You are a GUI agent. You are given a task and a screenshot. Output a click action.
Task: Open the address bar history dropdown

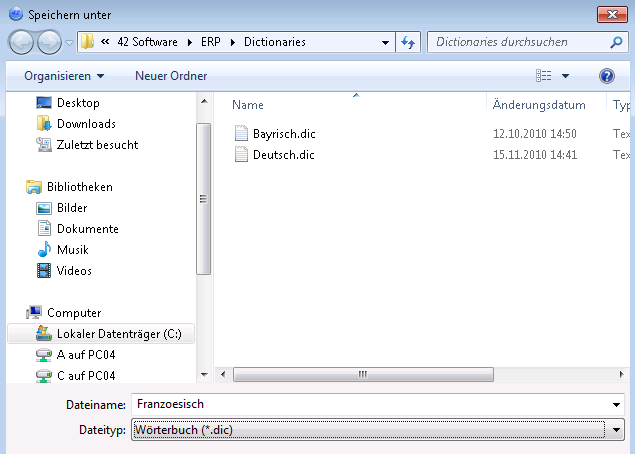coord(386,42)
